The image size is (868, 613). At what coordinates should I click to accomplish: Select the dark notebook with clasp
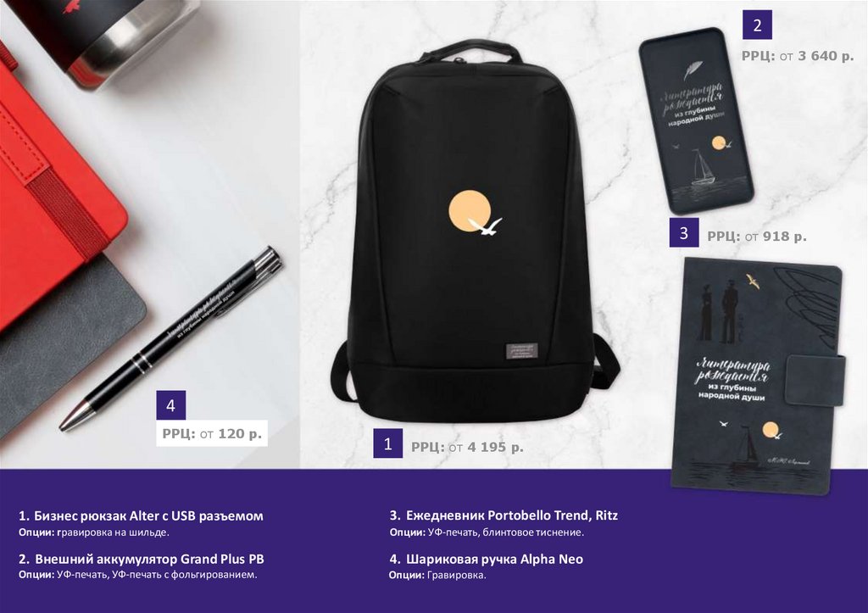[758, 376]
